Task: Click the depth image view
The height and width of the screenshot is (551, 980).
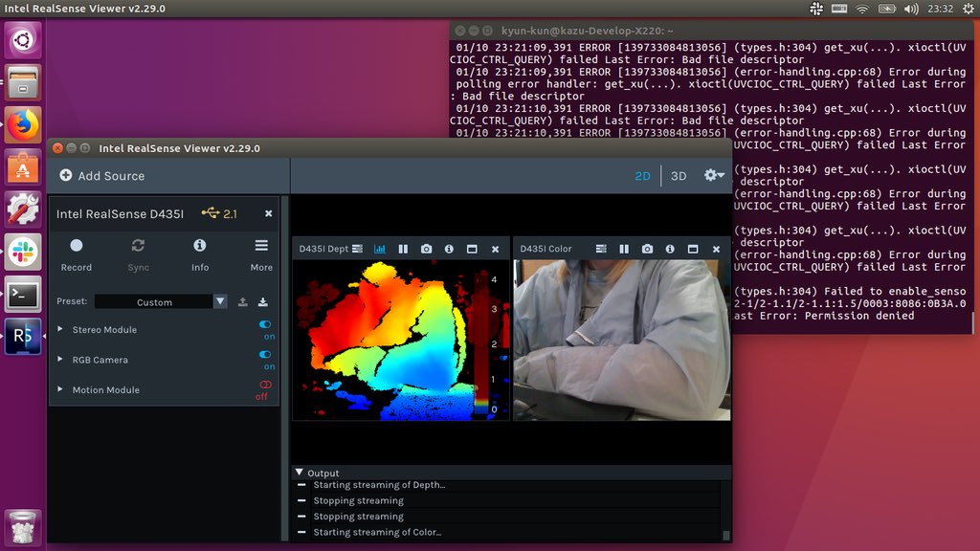Action: tap(401, 340)
